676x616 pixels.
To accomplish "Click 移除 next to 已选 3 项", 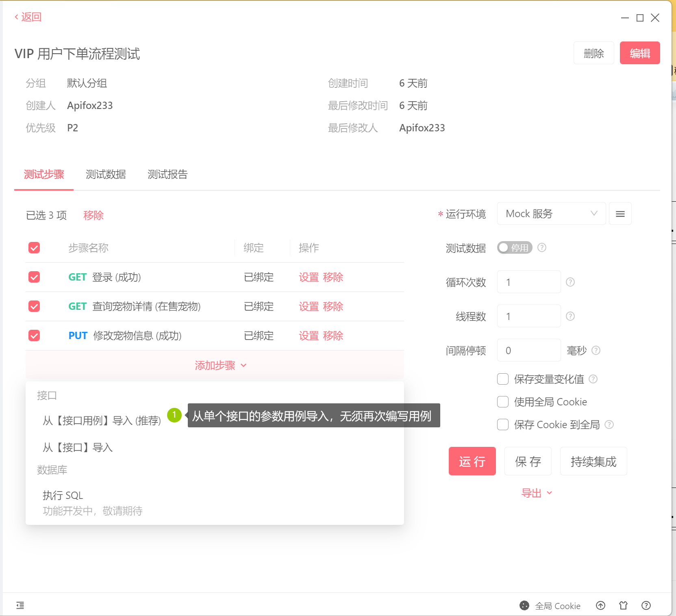I will pyautogui.click(x=93, y=215).
